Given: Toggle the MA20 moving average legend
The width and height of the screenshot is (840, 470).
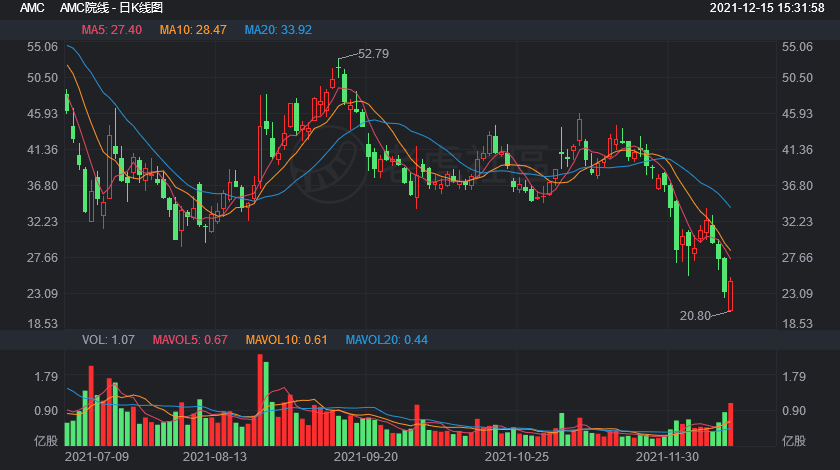Looking at the screenshot, I should click(x=278, y=30).
